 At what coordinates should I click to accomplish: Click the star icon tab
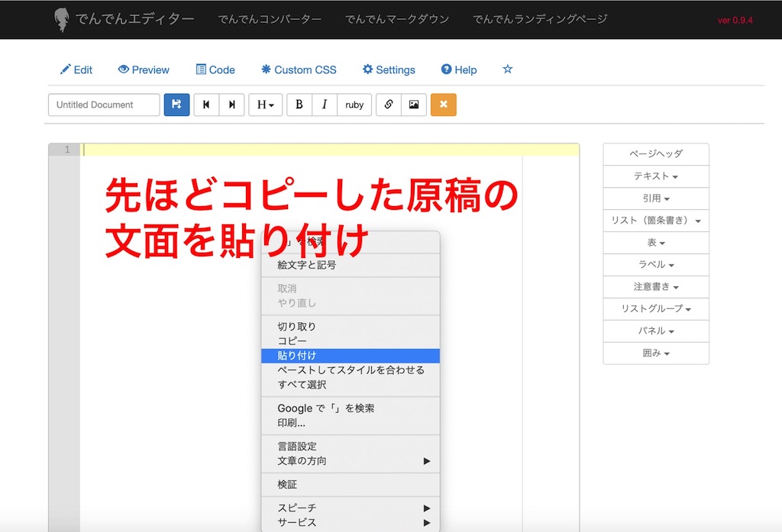[507, 69]
